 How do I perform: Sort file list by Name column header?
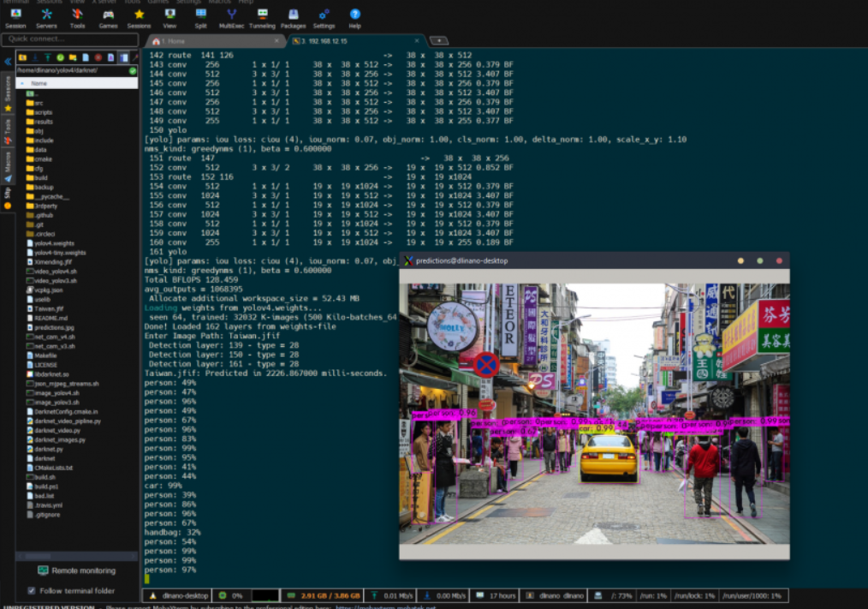click(x=77, y=83)
